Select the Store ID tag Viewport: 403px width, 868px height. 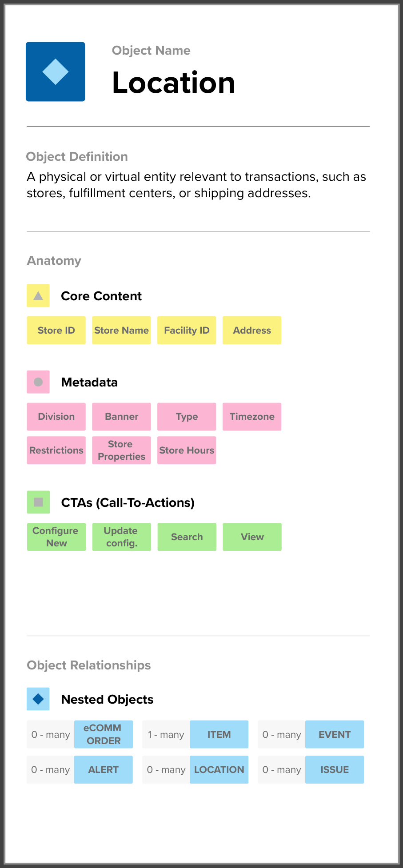coord(56,330)
